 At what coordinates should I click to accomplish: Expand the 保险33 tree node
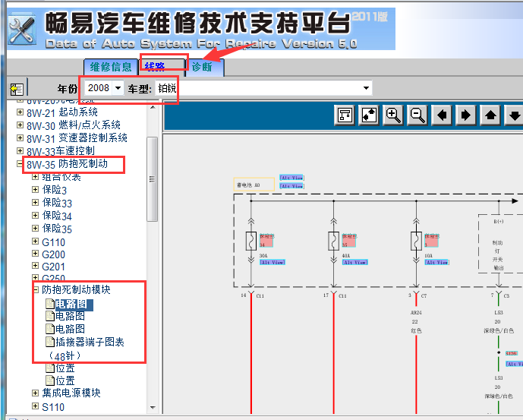coord(35,202)
